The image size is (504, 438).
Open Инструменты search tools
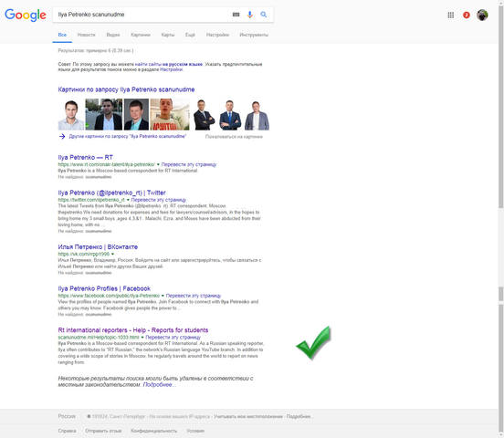(x=254, y=35)
